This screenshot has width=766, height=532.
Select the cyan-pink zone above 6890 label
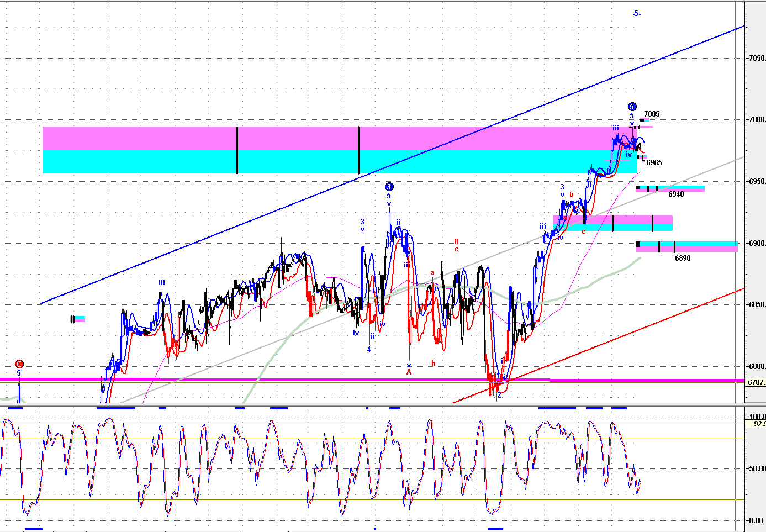point(686,246)
